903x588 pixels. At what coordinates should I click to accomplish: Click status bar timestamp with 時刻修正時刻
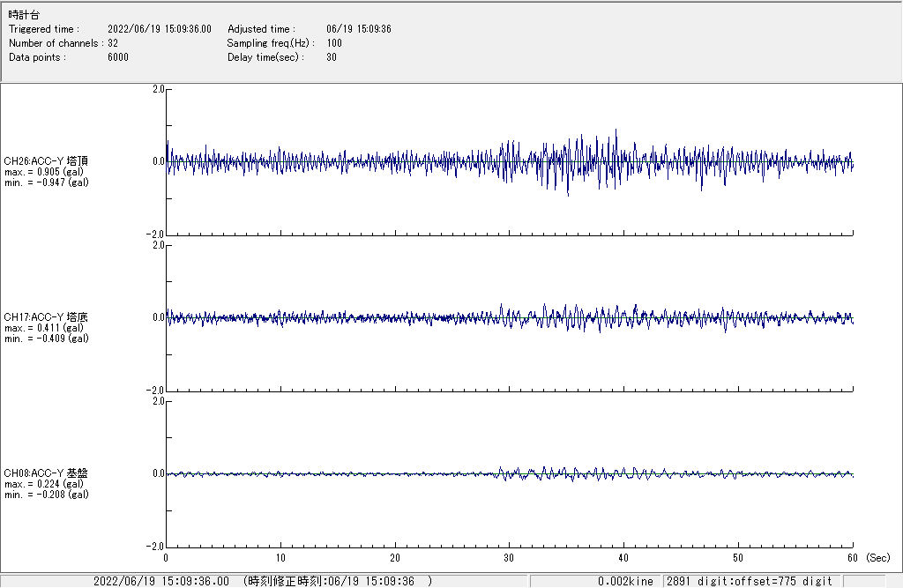click(263, 581)
